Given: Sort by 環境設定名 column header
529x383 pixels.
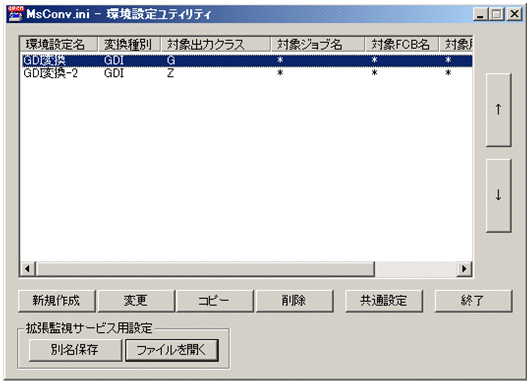Looking at the screenshot, I should [x=58, y=44].
